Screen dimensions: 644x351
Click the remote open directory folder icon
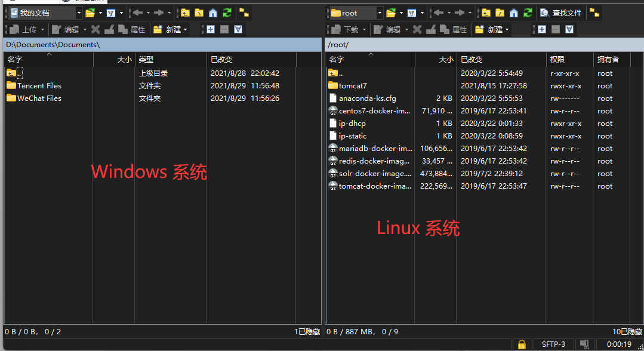coord(391,13)
